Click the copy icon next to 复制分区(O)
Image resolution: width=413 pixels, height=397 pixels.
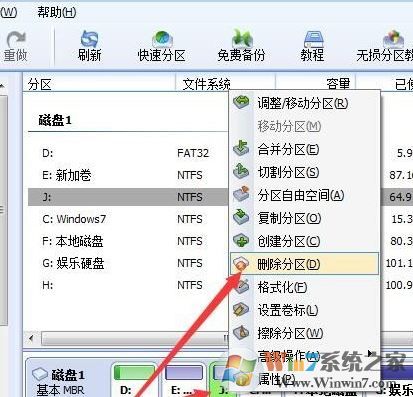click(x=241, y=217)
